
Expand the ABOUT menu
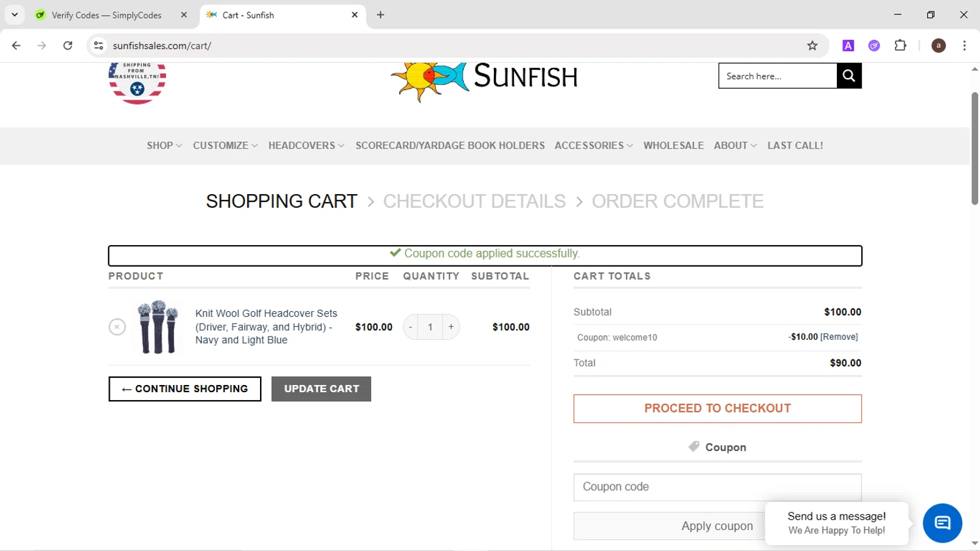(736, 146)
